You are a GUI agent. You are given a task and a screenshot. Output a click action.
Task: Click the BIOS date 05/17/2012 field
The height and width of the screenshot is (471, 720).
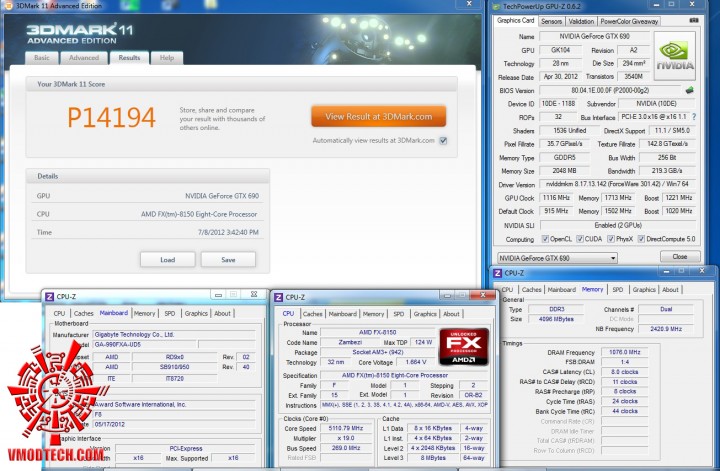point(174,424)
